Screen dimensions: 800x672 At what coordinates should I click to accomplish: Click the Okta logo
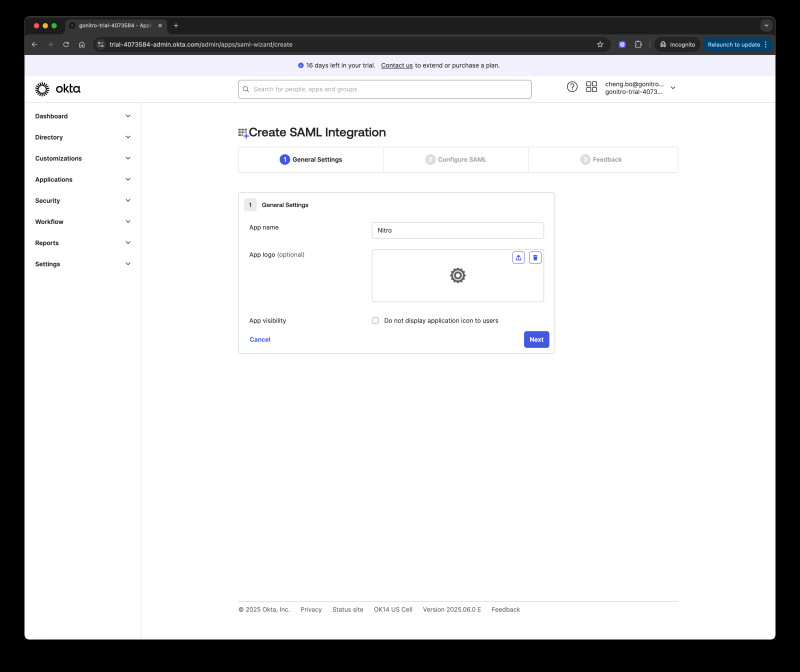tap(58, 89)
